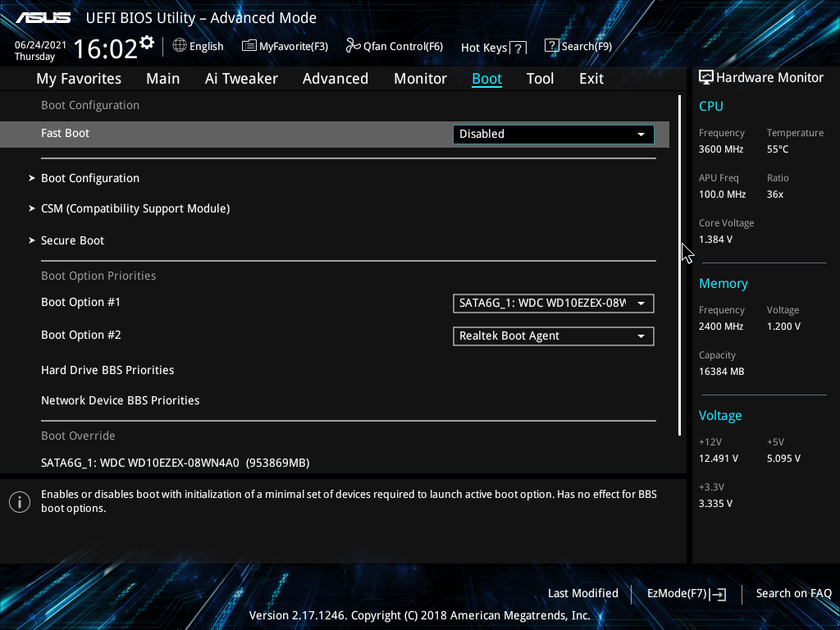The height and width of the screenshot is (630, 840).
Task: Open Hard Drive BBS Priorities
Action: 107,370
